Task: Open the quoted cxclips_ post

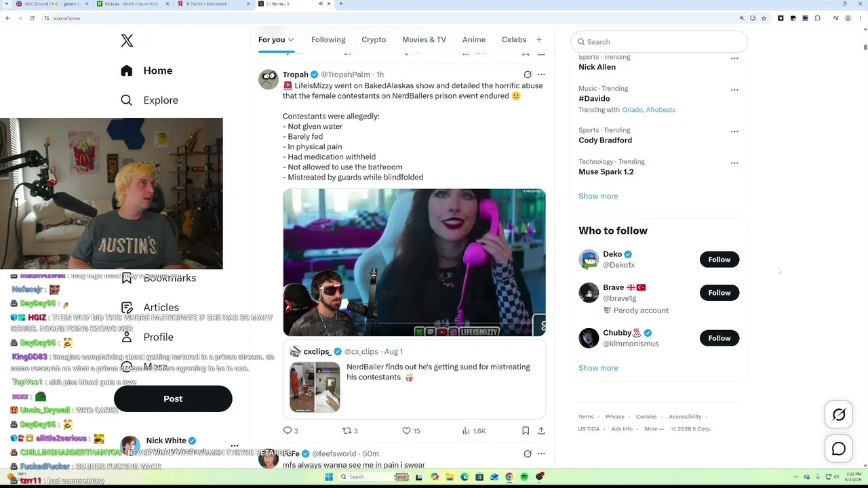Action: tap(414, 380)
